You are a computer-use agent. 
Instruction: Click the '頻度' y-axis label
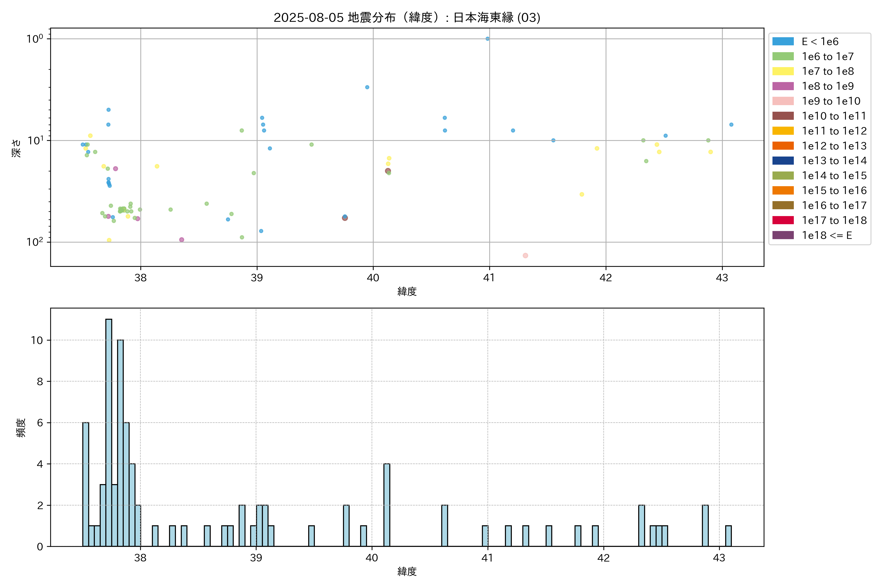point(21,428)
